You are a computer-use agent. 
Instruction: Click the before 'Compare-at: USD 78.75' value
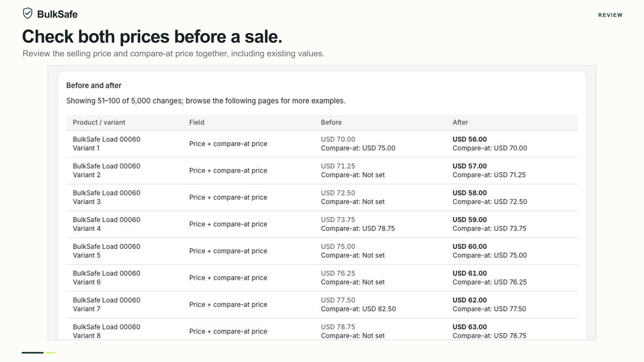click(358, 228)
